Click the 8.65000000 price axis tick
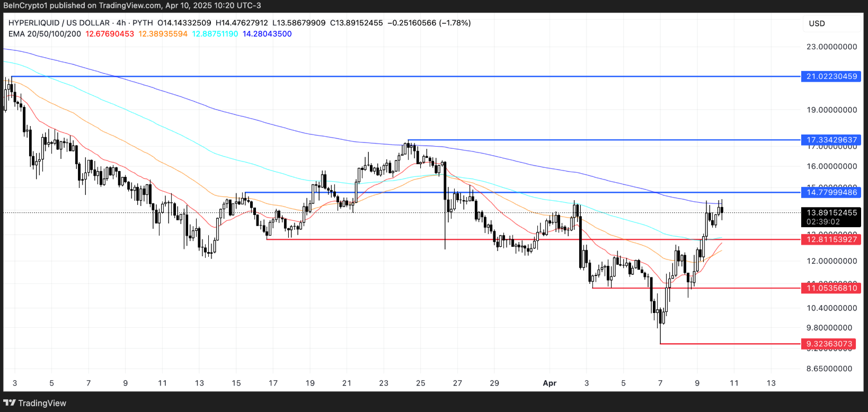Image resolution: width=868 pixels, height=412 pixels. coord(829,369)
